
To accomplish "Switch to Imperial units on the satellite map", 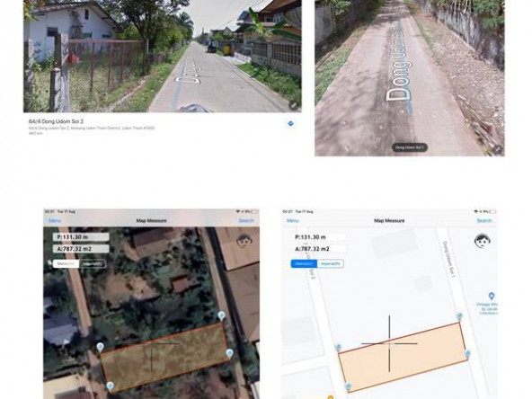I will 93,263.
